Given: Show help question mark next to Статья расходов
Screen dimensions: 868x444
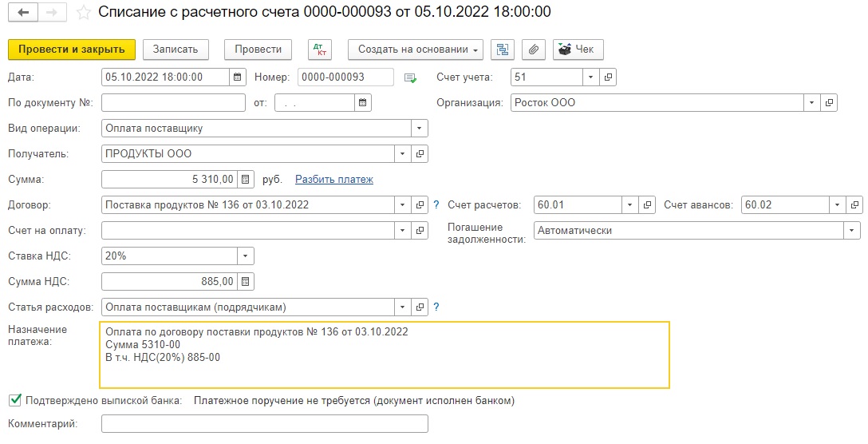Looking at the screenshot, I should [x=436, y=307].
